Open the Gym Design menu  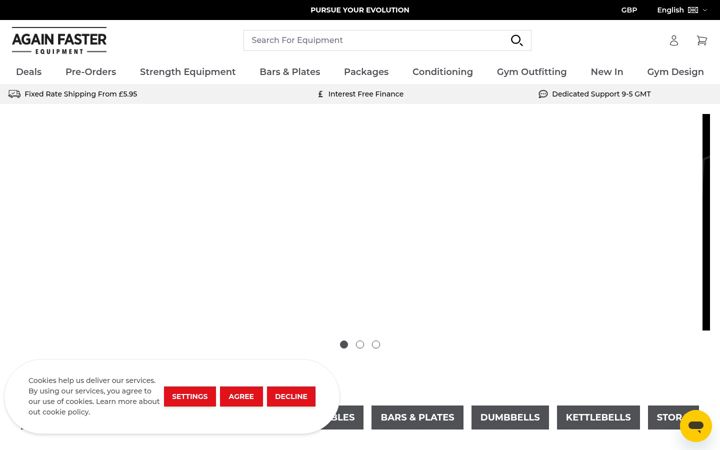[675, 72]
